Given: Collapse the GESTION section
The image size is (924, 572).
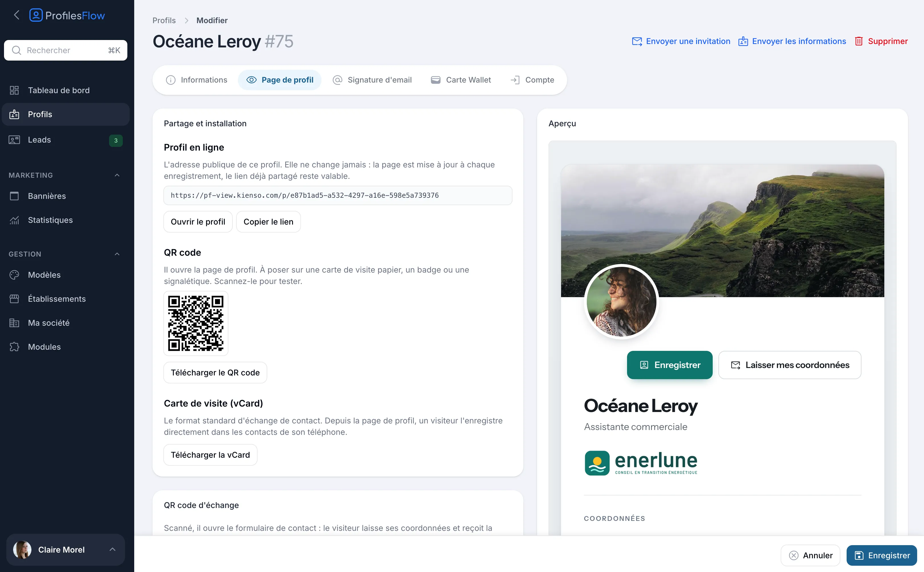Looking at the screenshot, I should tap(117, 254).
